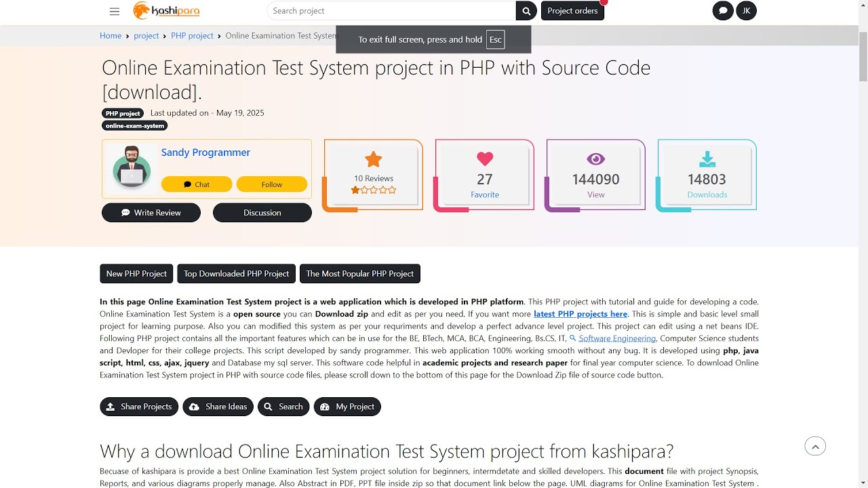Click the orange reviews star icon
The height and width of the screenshot is (488, 868).
[x=373, y=159]
